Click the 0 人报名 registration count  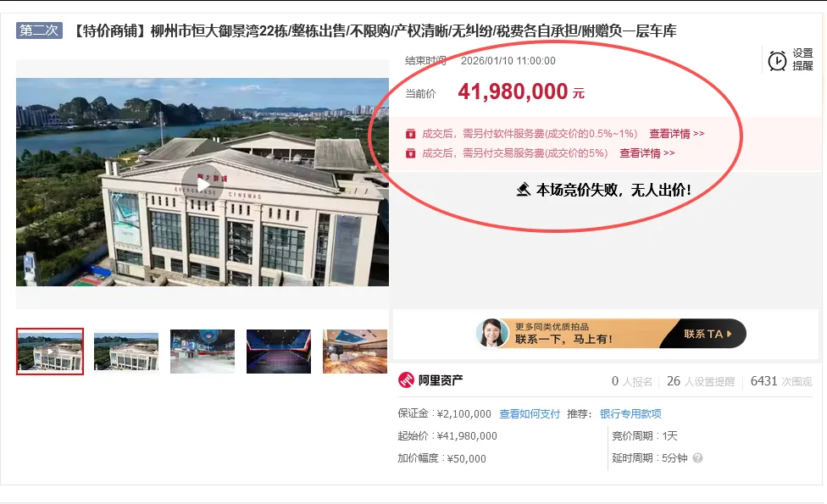click(632, 381)
